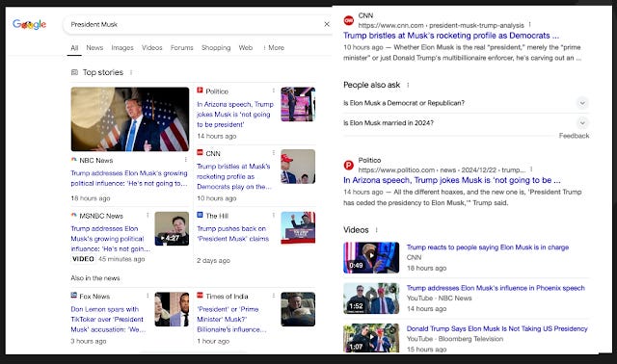Click the CNN result URL 'president-musk-trump-analysis'

tap(441, 25)
